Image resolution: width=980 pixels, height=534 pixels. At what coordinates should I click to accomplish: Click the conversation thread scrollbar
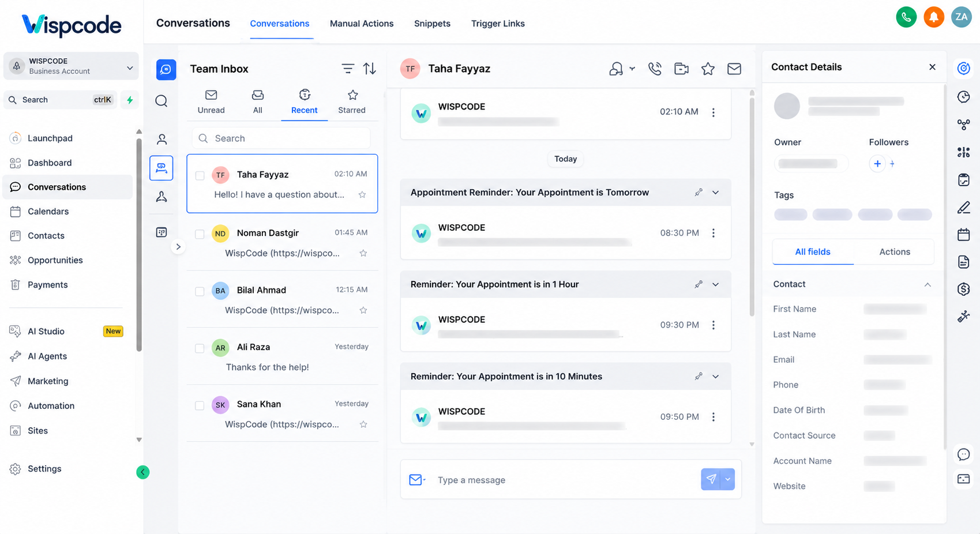752,206
